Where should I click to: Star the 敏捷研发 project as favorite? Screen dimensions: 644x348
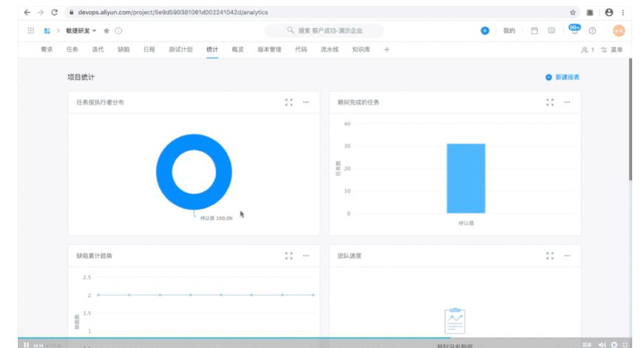(106, 30)
